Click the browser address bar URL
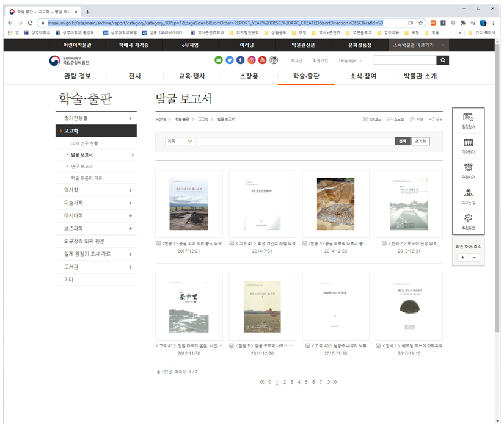 pyautogui.click(x=216, y=23)
